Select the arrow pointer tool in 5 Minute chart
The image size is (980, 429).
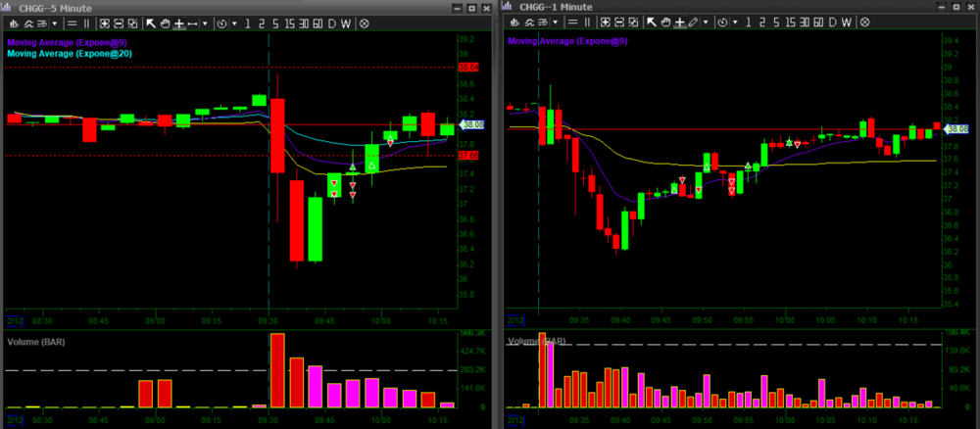(151, 23)
